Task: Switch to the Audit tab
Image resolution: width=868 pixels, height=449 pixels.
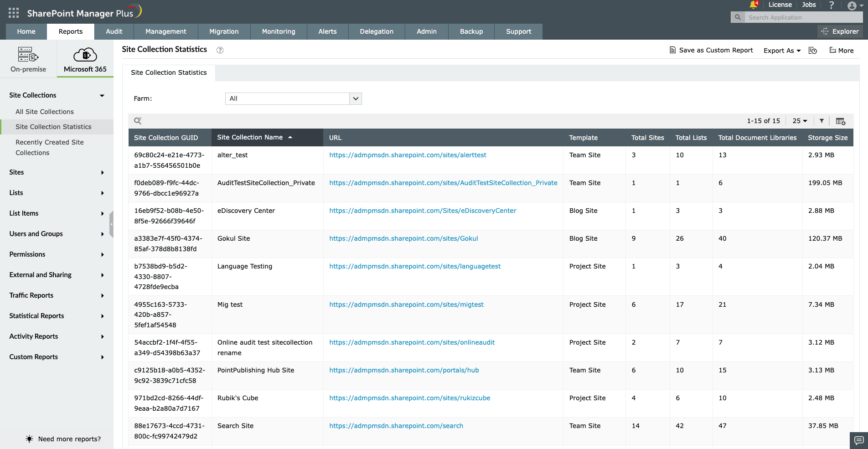Action: coord(114,31)
